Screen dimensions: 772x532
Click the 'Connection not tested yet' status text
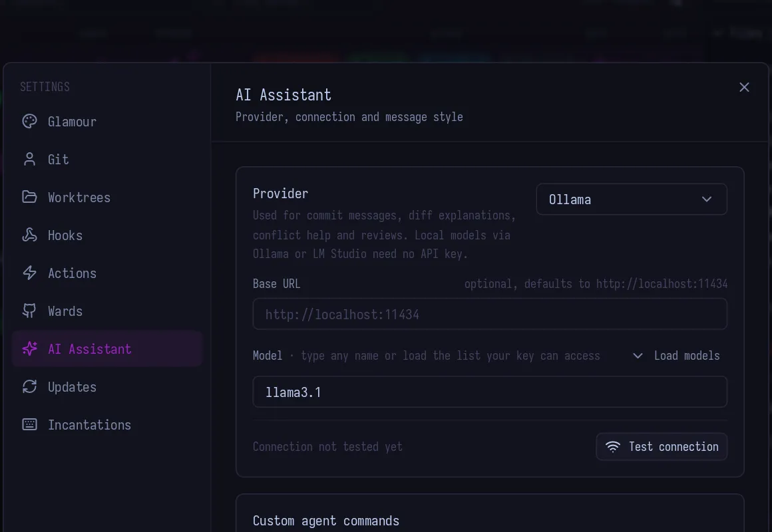[327, 447]
